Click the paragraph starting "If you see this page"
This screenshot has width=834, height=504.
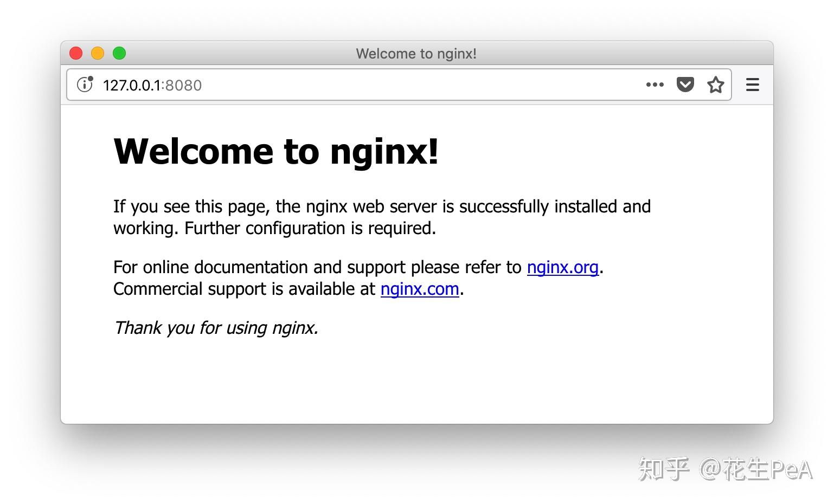click(382, 217)
